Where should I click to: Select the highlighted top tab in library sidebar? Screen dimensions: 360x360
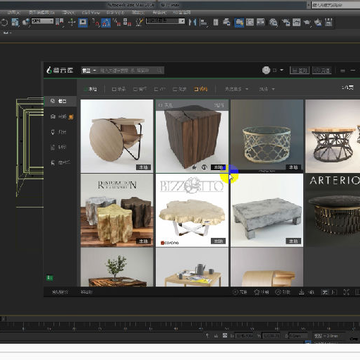coord(60,101)
